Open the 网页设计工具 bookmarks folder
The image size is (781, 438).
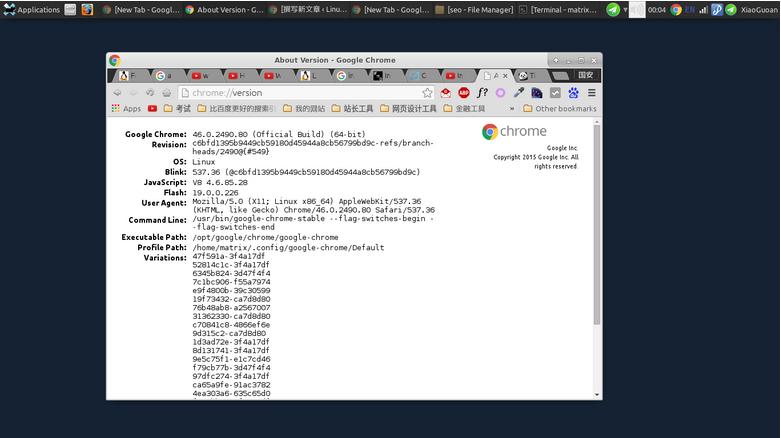tap(408, 108)
